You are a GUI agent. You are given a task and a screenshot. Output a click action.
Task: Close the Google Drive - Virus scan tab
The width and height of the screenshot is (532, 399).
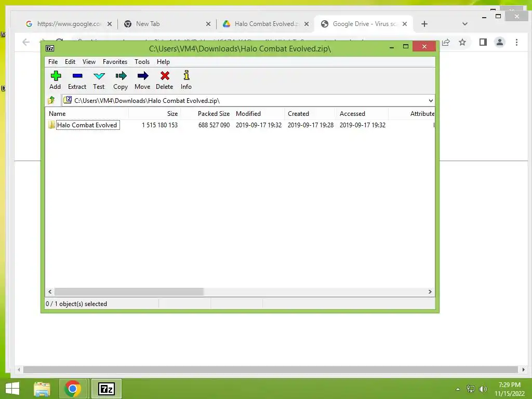(x=404, y=24)
